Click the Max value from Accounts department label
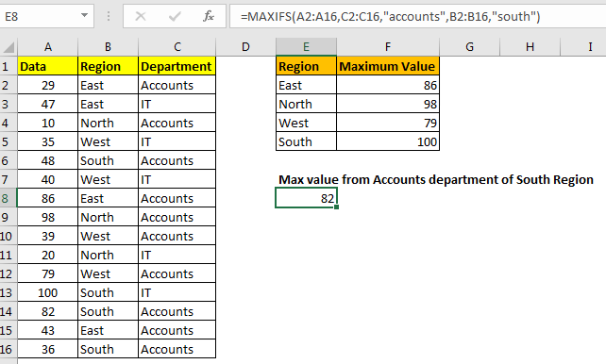The image size is (606, 364). click(436, 179)
